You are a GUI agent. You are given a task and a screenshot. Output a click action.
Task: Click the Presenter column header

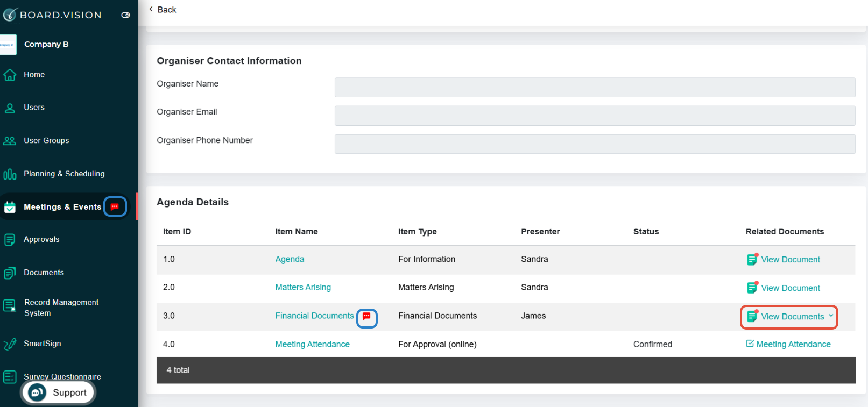tap(540, 231)
